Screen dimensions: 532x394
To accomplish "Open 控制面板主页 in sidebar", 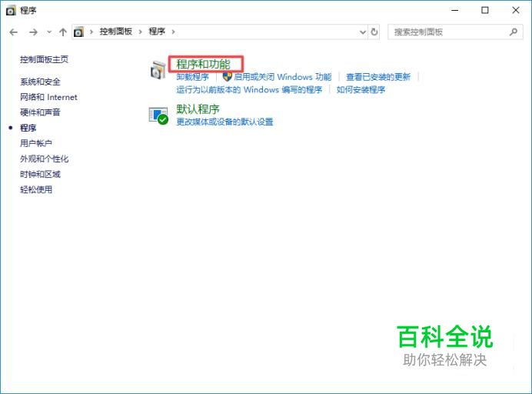I will 44,59.
